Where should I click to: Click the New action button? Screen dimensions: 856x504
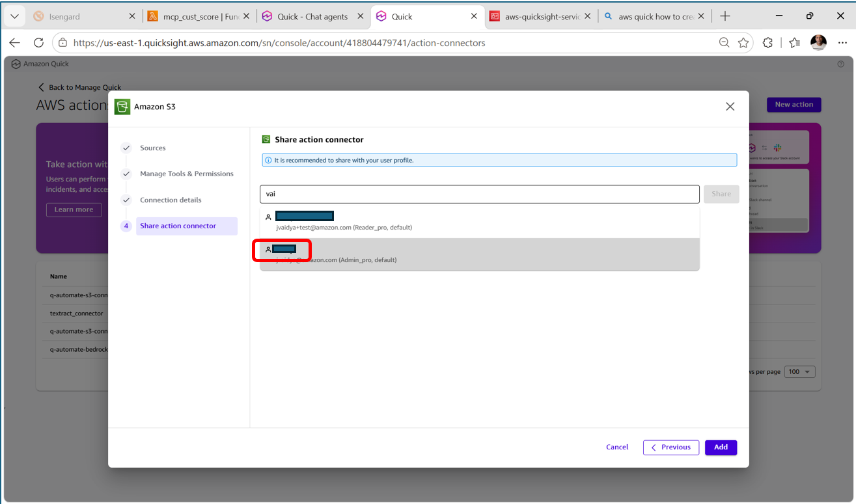[794, 105]
